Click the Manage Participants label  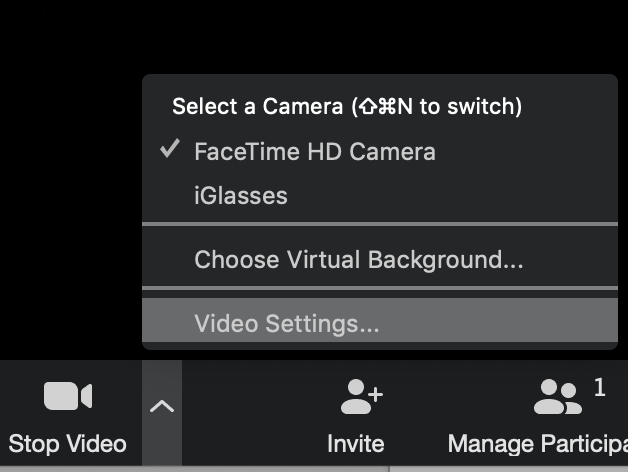pyautogui.click(x=538, y=444)
